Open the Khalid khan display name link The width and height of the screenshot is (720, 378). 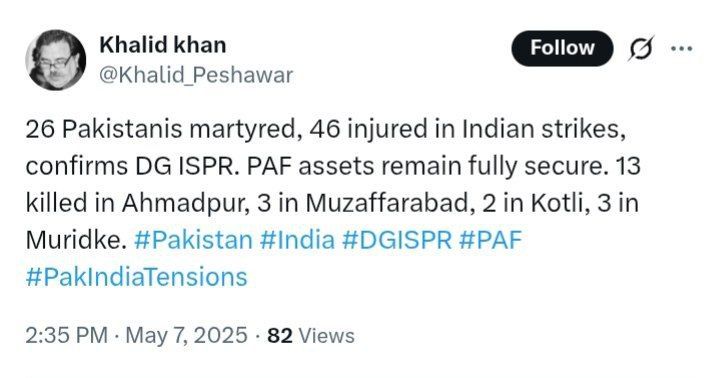(x=163, y=45)
